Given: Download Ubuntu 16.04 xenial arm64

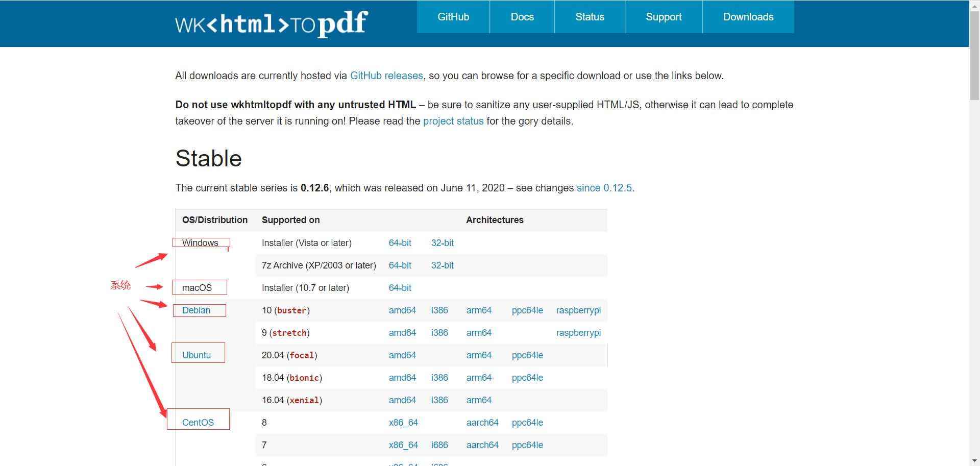Looking at the screenshot, I should pyautogui.click(x=479, y=400).
